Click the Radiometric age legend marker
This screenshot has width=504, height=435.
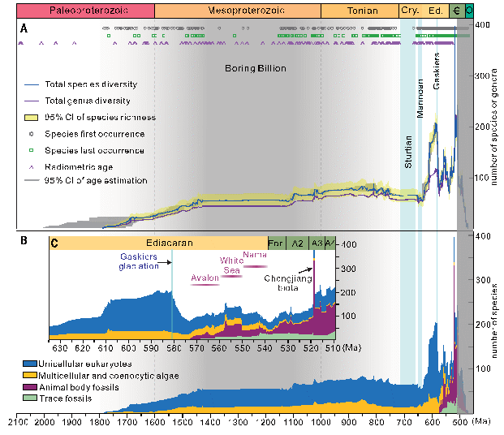32,166
